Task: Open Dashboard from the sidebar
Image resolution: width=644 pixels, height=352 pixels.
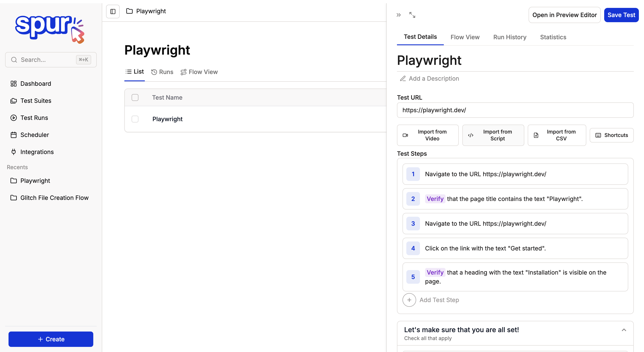Action: point(36,84)
